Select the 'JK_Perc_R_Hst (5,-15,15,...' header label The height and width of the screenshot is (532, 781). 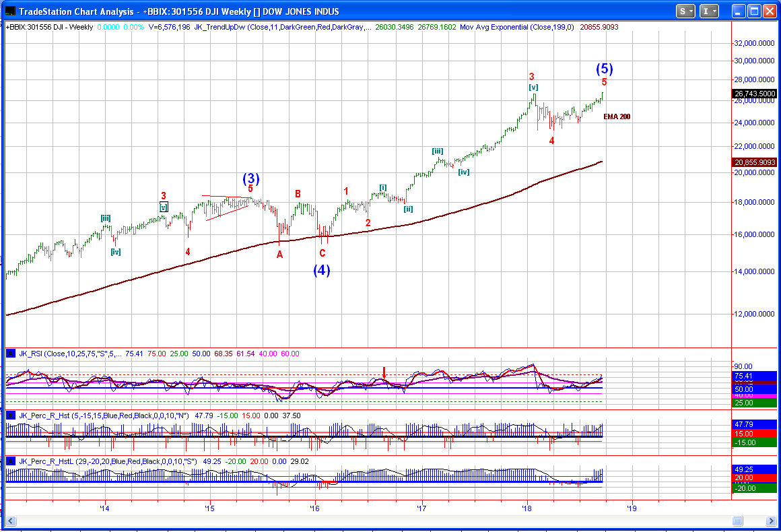(x=104, y=415)
